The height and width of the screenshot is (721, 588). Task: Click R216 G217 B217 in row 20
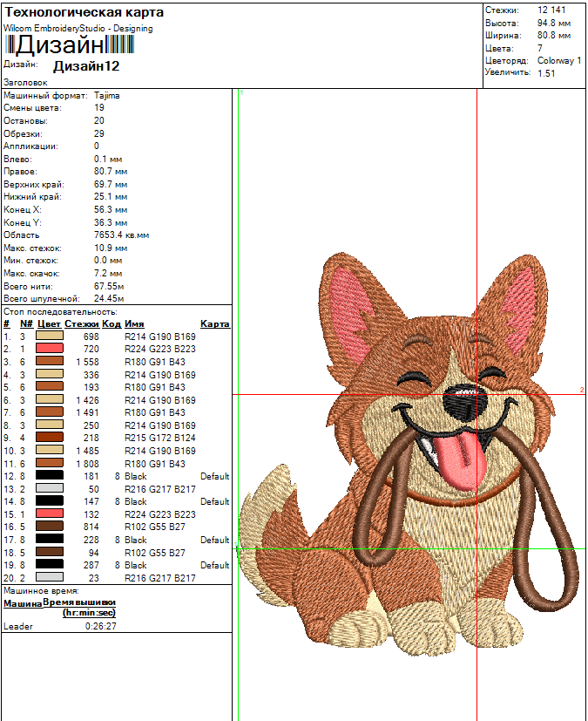pos(160,577)
